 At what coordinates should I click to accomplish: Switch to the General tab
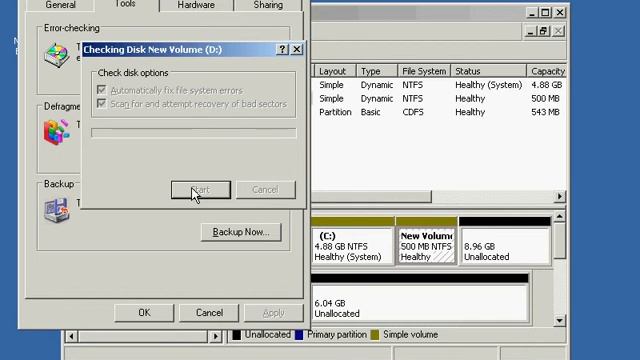[x=60, y=5]
